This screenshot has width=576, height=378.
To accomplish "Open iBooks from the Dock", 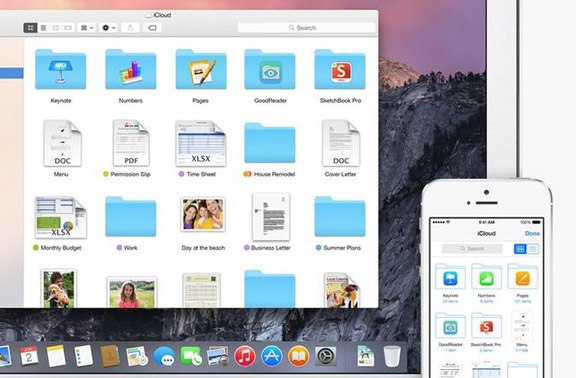I will coord(299,356).
